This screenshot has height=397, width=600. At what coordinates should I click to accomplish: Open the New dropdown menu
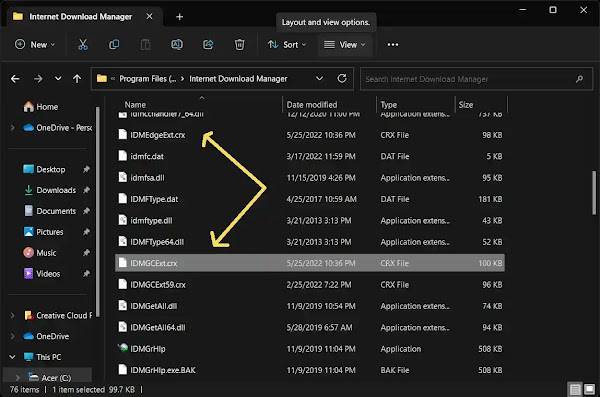[35, 45]
